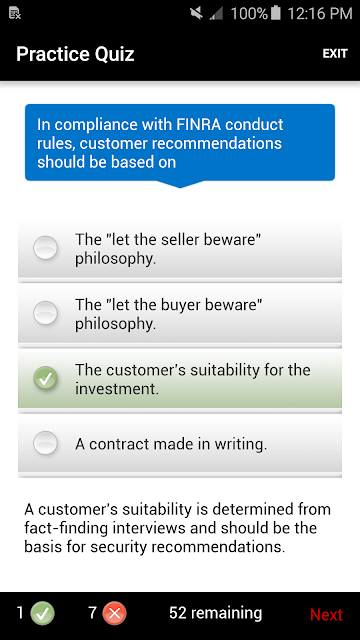360x640 pixels.
Task: Tap the Practice Quiz title
Action: [x=75, y=54]
